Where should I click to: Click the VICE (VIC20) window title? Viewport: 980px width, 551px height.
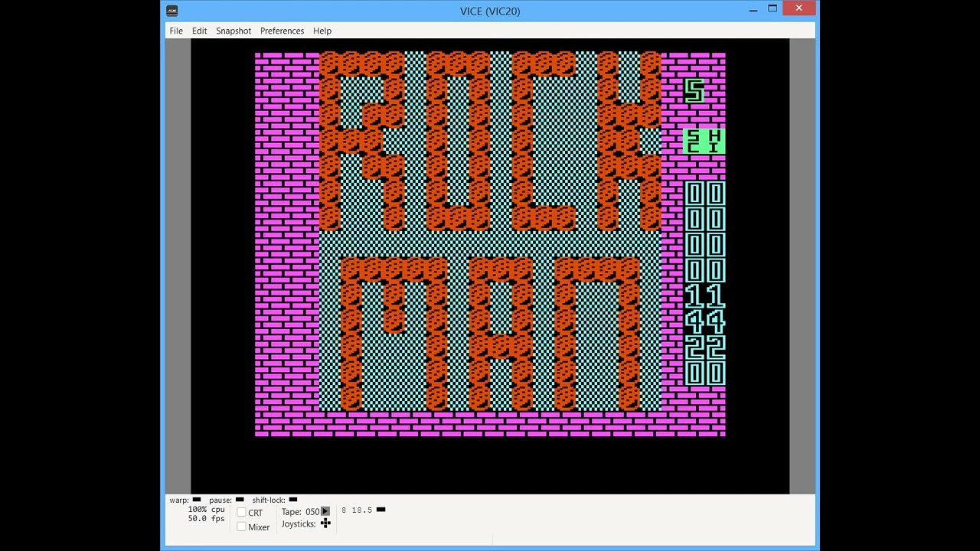[x=490, y=11]
